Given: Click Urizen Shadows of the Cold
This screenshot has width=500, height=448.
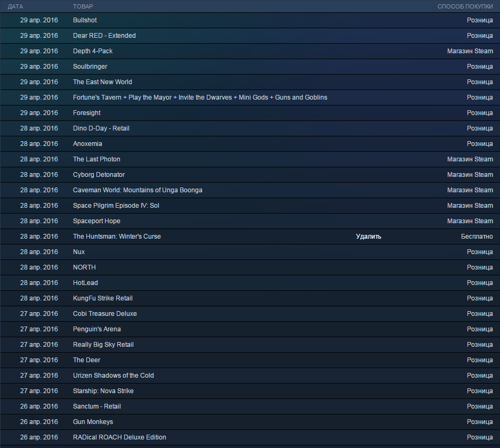Looking at the screenshot, I should click(113, 376).
